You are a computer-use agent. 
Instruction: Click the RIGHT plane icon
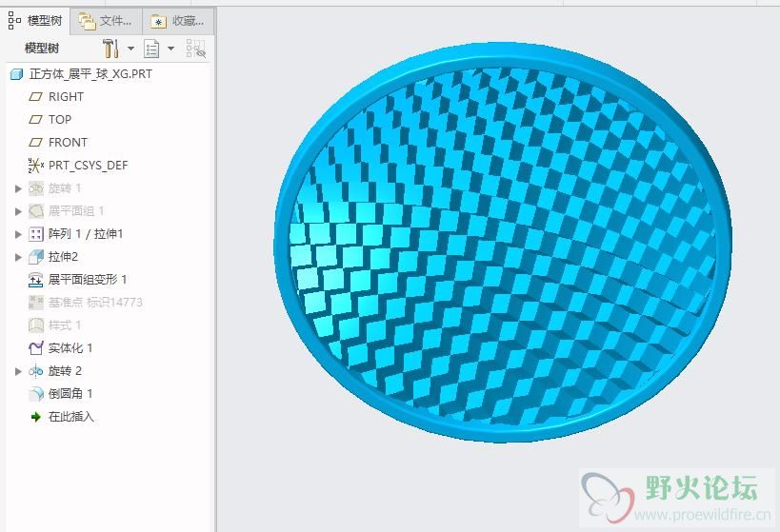(x=36, y=96)
